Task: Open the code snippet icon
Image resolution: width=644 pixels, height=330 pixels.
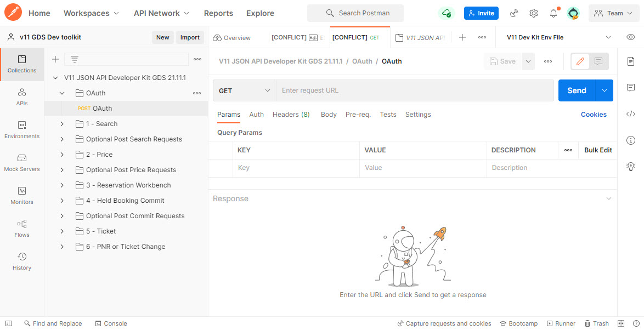Action: point(631,114)
